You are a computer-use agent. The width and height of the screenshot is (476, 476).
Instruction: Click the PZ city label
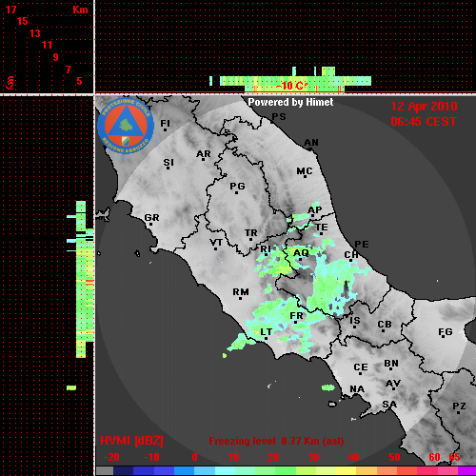[x=459, y=406]
